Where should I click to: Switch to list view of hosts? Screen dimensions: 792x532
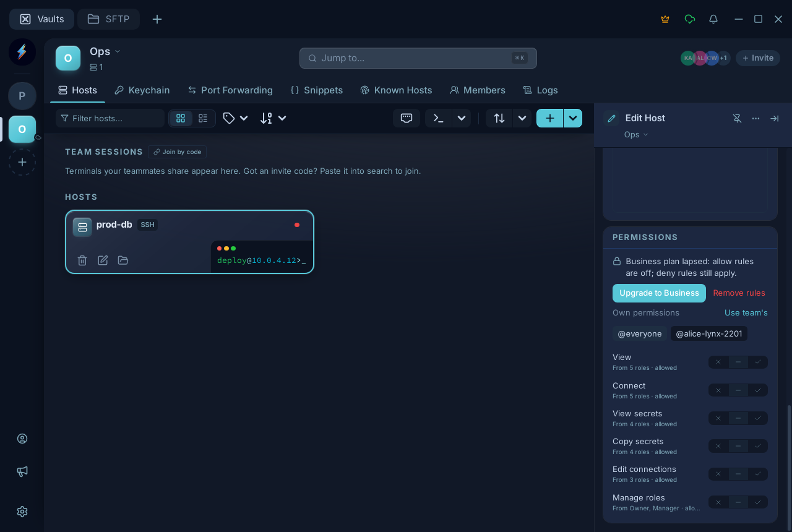coord(203,118)
